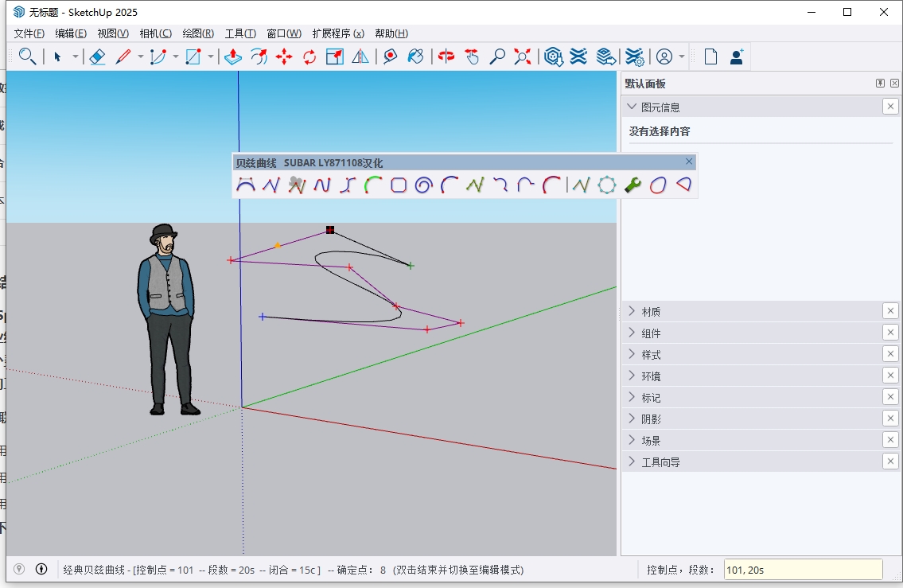Viewport: 903px width, 588px height.
Task: Close the 图元信息 panel with its X
Action: tap(890, 107)
